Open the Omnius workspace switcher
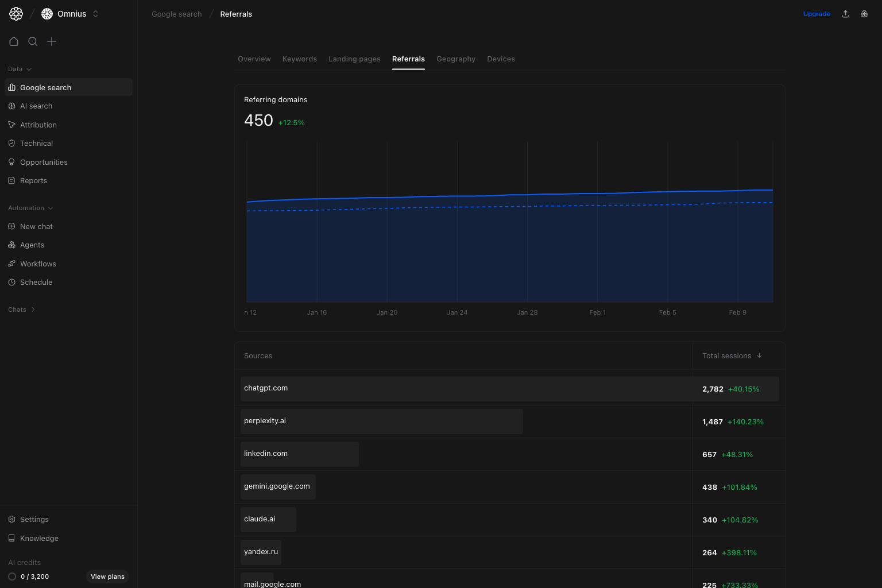This screenshot has height=588, width=882. coord(69,13)
